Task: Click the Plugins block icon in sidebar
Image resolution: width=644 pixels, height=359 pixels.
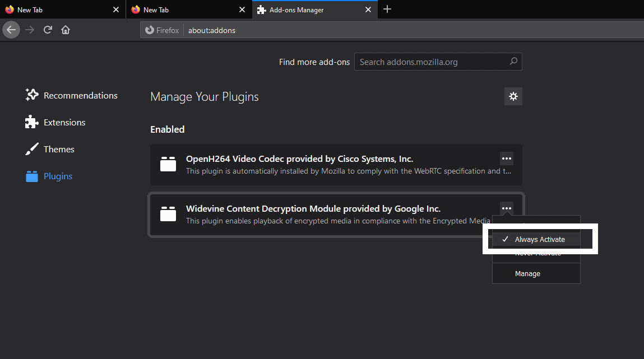Action: (x=31, y=176)
